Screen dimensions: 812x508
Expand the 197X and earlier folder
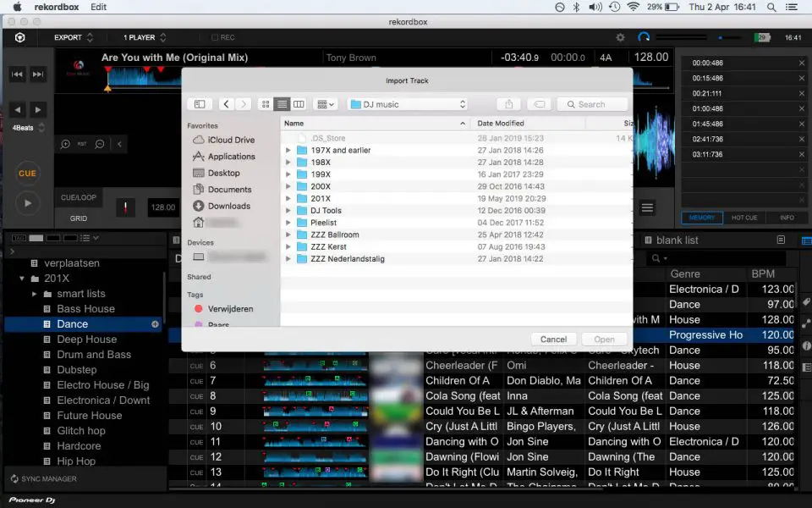click(288, 151)
